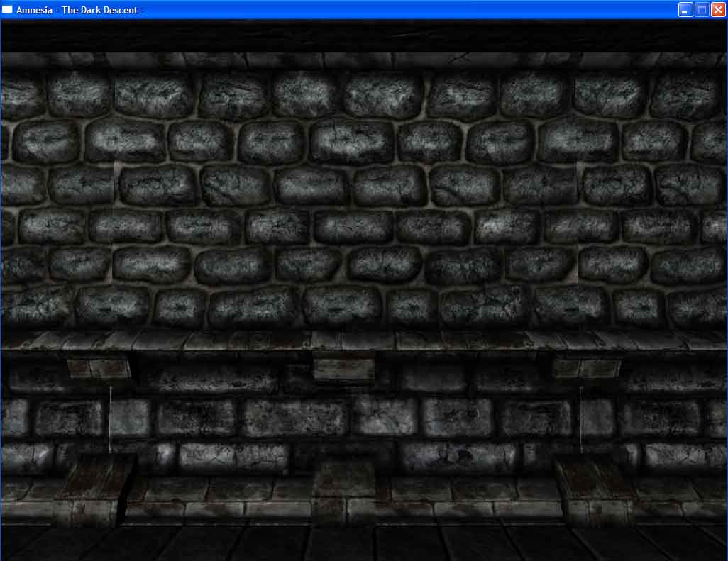
Task: Close the Amnesia - The Dark Descent window
Action: (x=717, y=10)
